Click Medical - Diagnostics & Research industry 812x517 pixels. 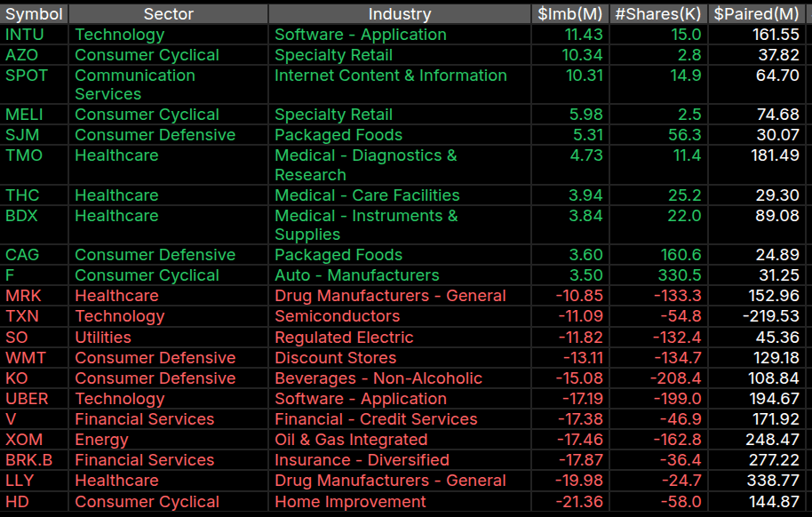tap(399, 164)
